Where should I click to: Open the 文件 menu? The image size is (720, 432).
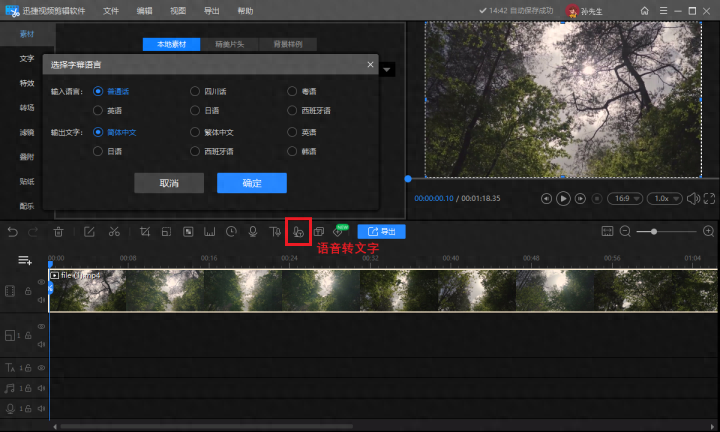[x=111, y=11]
